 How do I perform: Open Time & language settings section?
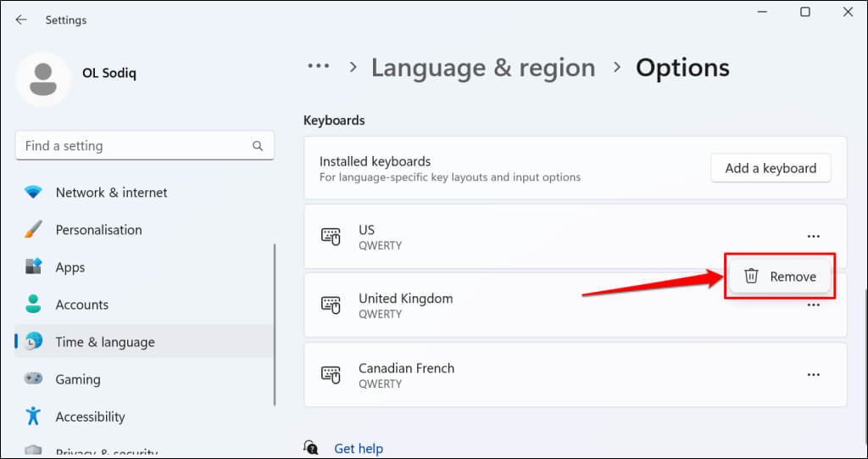[x=105, y=342]
